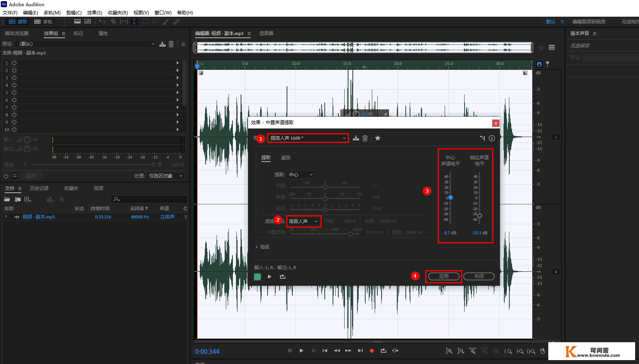Move playhead to next marker
The height and width of the screenshot is (364, 639).
[360, 351]
